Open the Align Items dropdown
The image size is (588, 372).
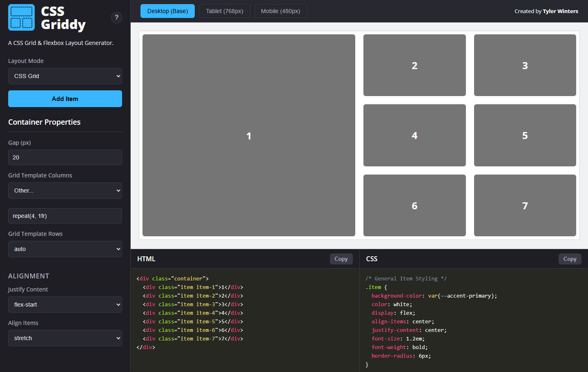[x=65, y=338]
